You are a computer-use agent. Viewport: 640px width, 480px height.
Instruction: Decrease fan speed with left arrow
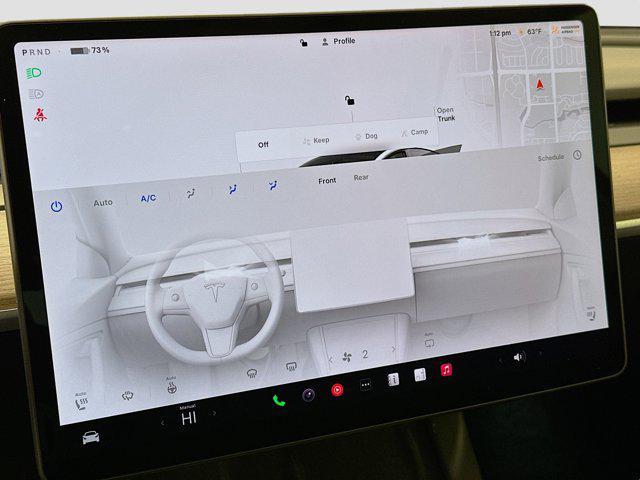(x=330, y=360)
